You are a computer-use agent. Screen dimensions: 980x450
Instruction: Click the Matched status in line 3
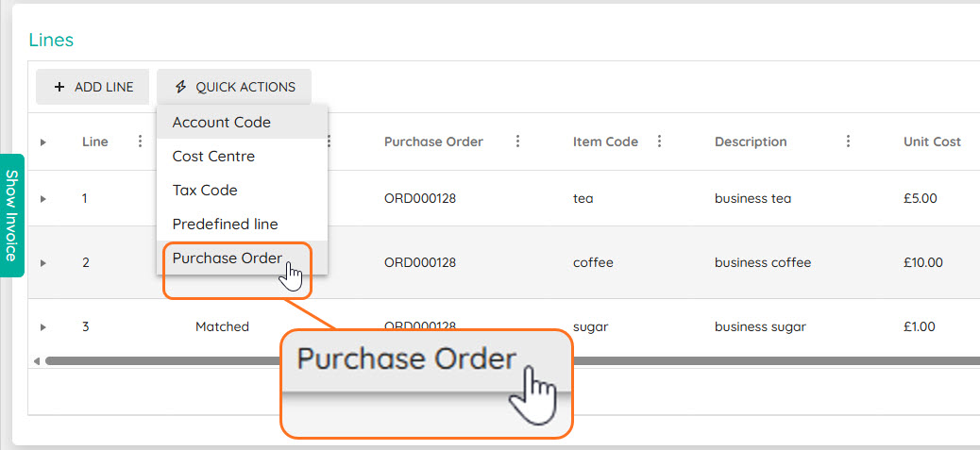click(222, 326)
